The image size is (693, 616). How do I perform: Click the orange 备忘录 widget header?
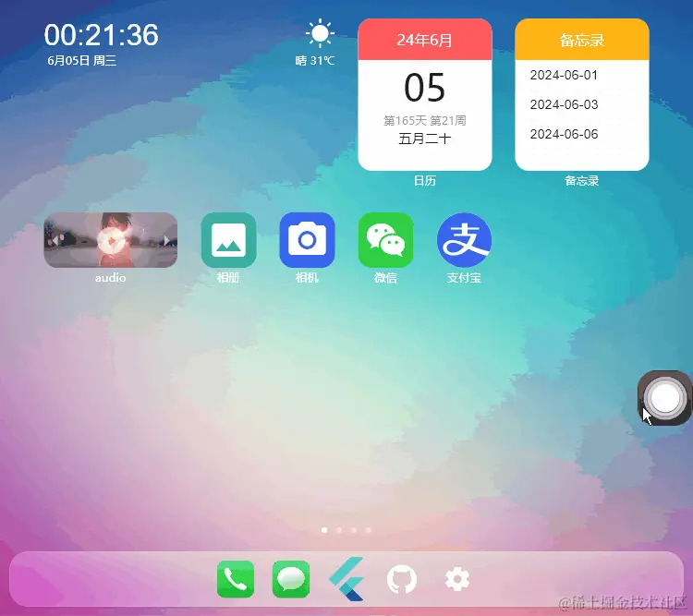click(581, 40)
